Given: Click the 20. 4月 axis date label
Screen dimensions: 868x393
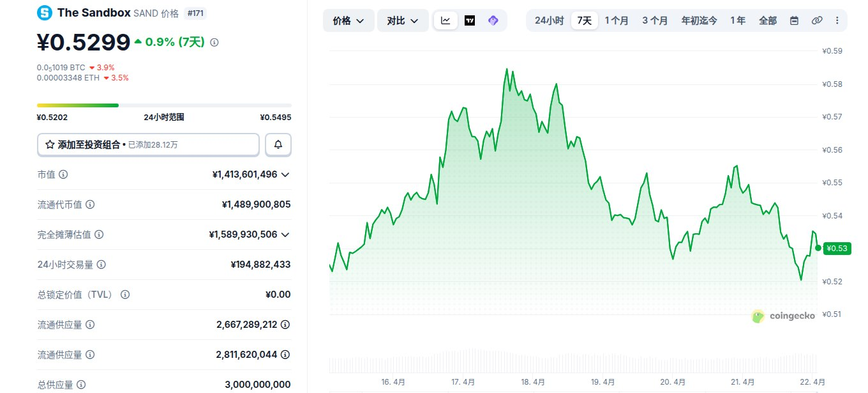Looking at the screenshot, I should click(673, 382).
